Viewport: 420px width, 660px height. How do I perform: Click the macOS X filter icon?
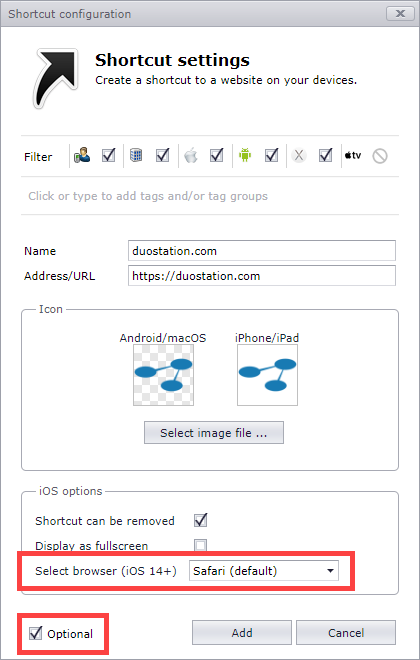click(x=299, y=155)
